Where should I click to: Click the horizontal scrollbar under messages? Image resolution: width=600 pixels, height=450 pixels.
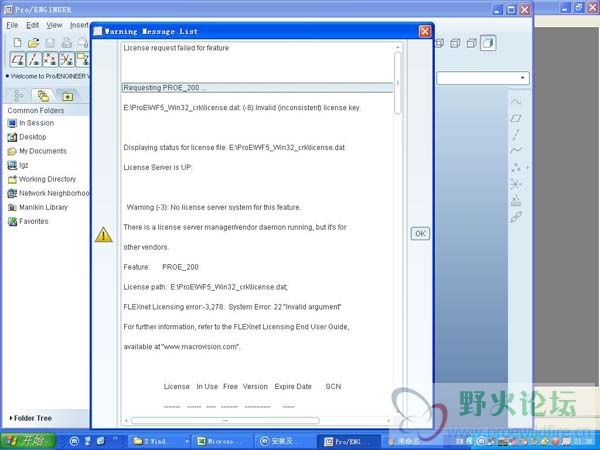tap(225, 421)
